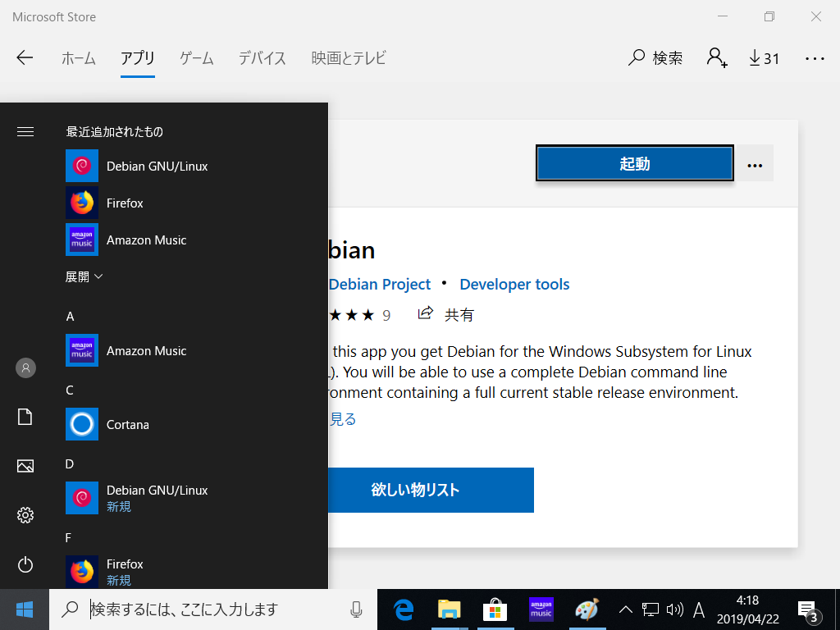Click the star rating with 9 reviews
Viewport: 840px width, 630px height.
pyautogui.click(x=359, y=315)
